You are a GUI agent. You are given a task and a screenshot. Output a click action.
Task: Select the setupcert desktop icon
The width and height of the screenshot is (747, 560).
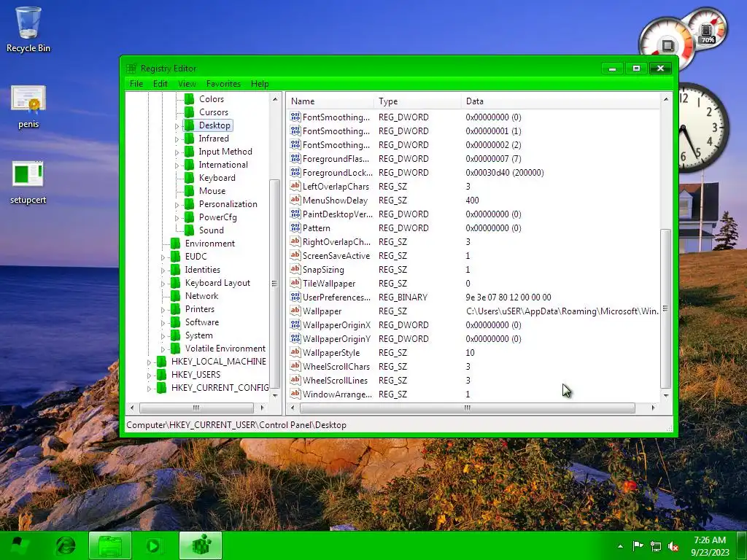(28, 183)
